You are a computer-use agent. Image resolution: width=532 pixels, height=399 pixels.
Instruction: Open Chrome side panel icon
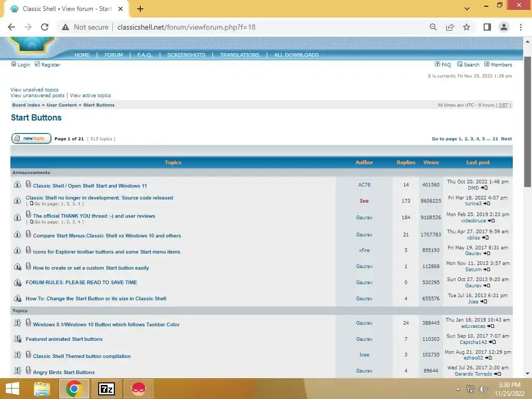(487, 27)
